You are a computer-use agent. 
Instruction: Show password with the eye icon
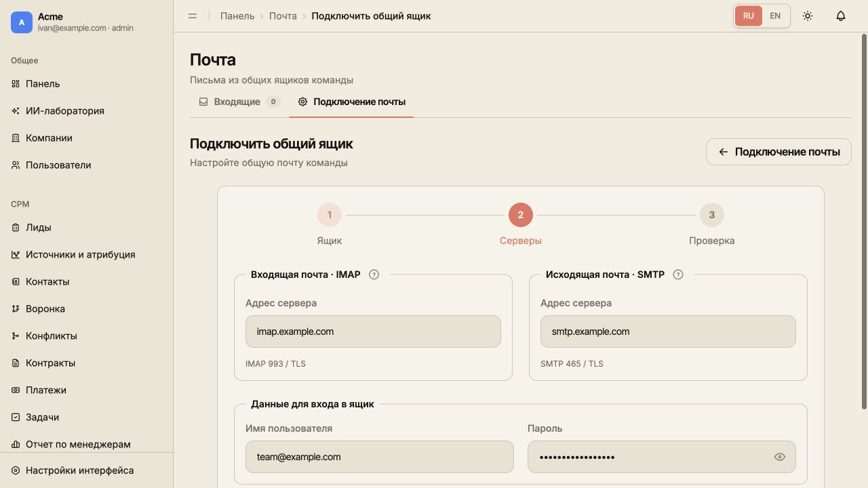(x=780, y=457)
